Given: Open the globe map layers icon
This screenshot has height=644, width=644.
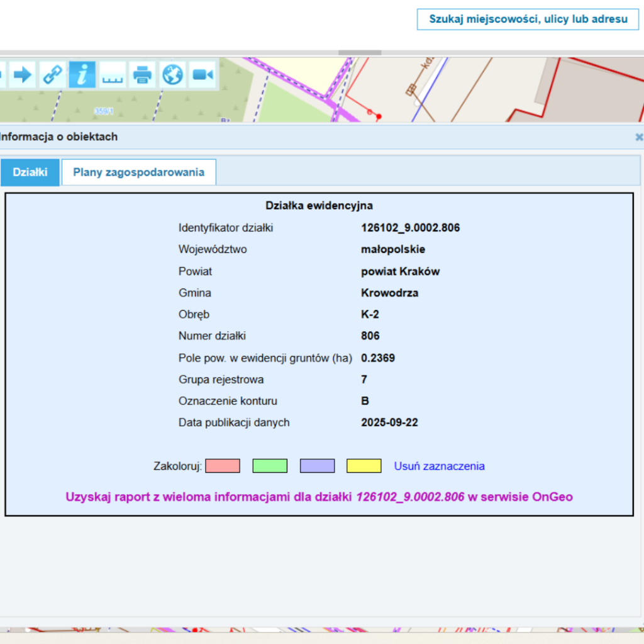Looking at the screenshot, I should (x=172, y=75).
